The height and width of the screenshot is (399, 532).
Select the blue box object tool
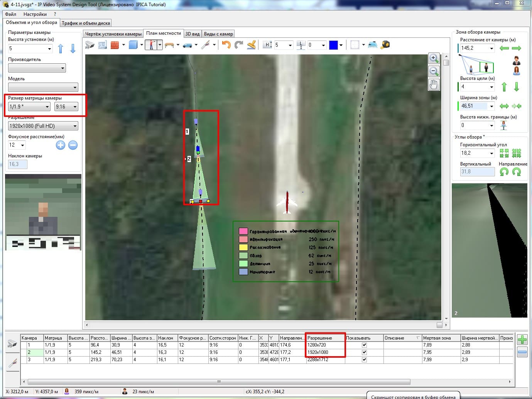(133, 45)
